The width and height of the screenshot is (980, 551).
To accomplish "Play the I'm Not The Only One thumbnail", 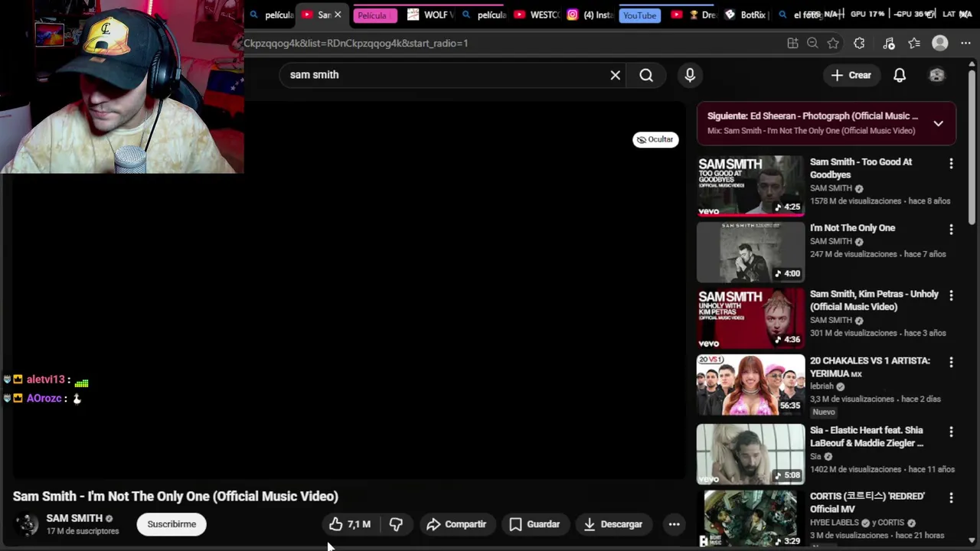I will point(750,253).
